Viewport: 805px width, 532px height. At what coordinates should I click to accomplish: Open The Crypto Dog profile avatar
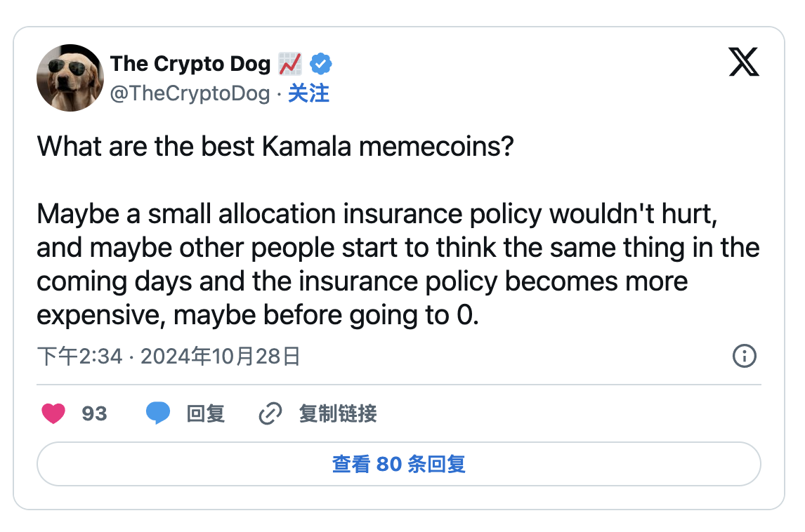coord(70,78)
